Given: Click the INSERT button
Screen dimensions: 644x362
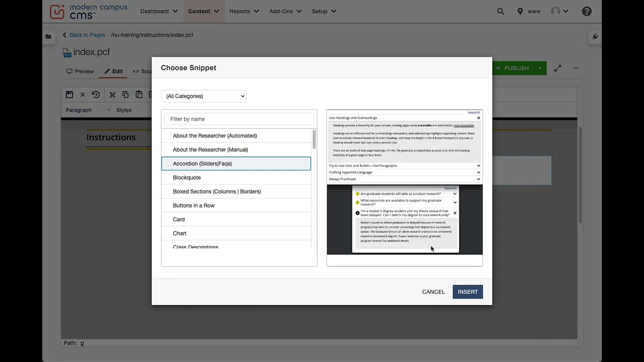Looking at the screenshot, I should point(467,292).
